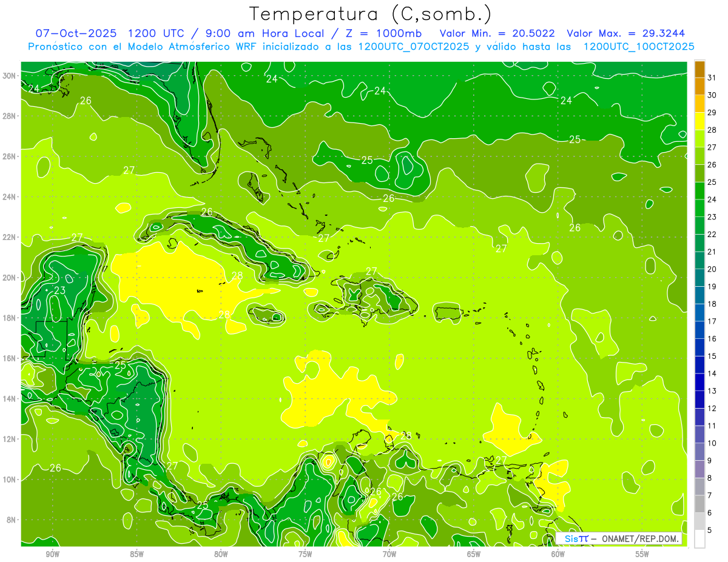Select the 15 degree blue legend swatch
This screenshot has height=562, width=728.
699,365
